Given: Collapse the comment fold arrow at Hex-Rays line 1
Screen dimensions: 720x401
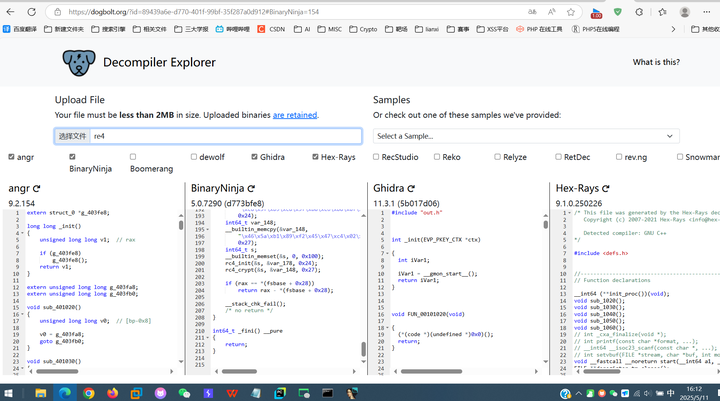Looking at the screenshot, I should point(569,213).
